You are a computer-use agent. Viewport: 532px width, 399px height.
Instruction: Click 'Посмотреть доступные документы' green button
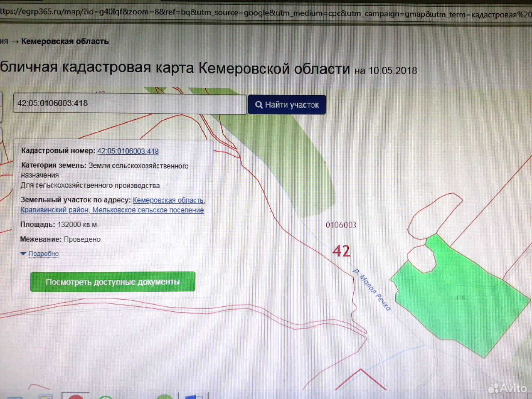[113, 282]
